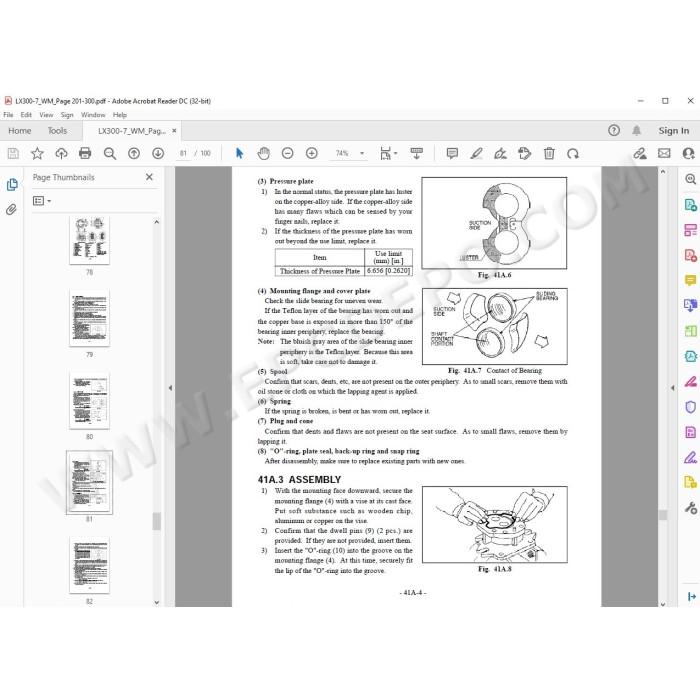Open the Help menu
The width and height of the screenshot is (700, 700).
coord(120,115)
